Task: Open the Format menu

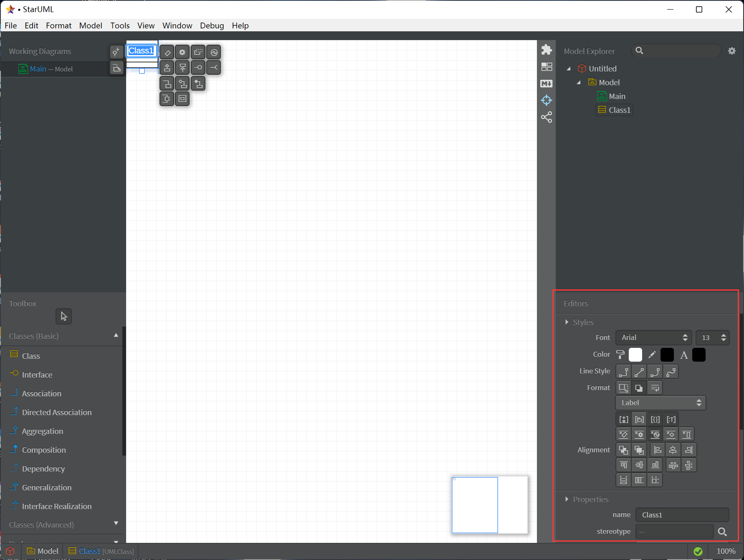Action: (59, 25)
